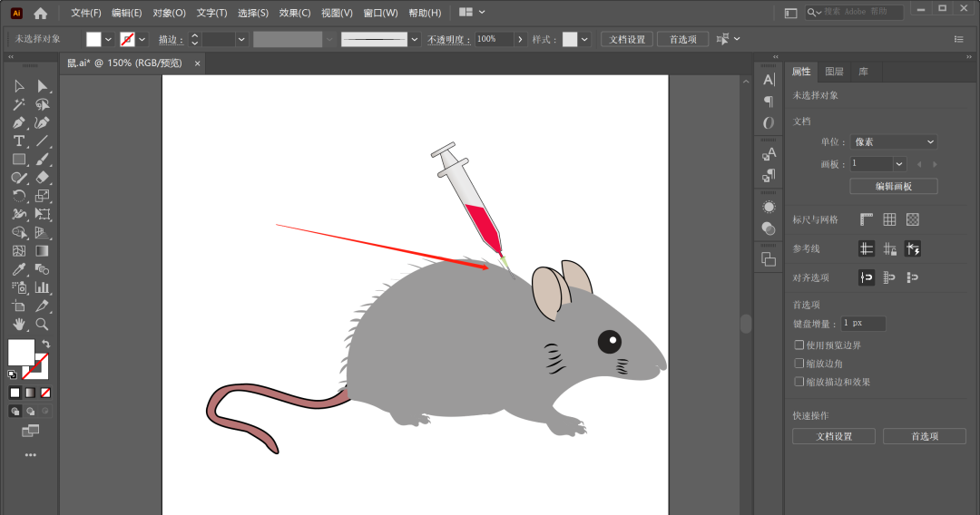Select the Pen tool in the toolbar
980x515 pixels.
(x=19, y=122)
